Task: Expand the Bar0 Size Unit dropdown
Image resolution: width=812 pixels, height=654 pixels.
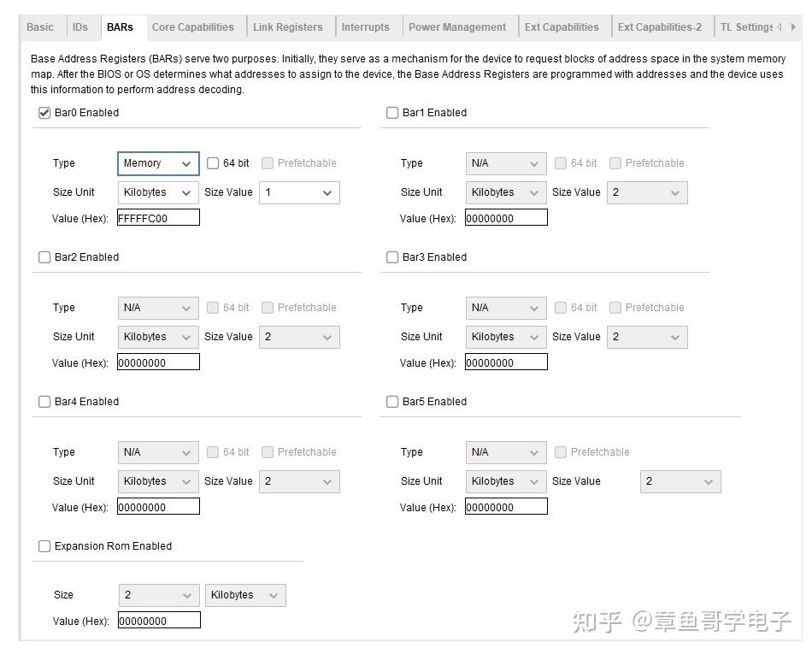Action: pos(158,192)
